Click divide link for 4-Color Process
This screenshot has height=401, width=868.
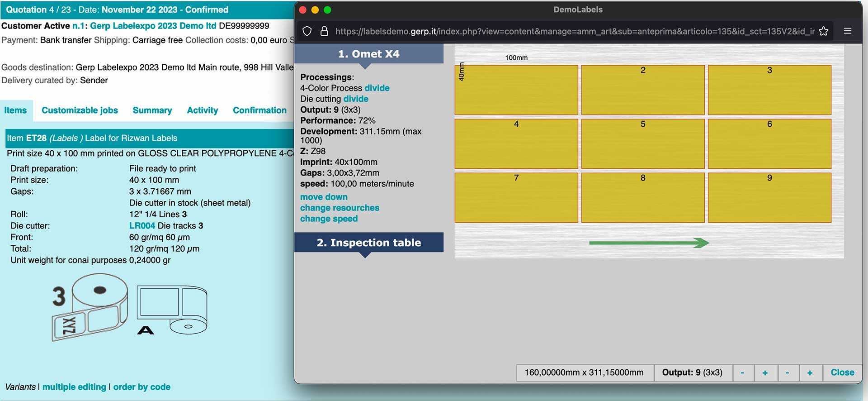coord(377,88)
